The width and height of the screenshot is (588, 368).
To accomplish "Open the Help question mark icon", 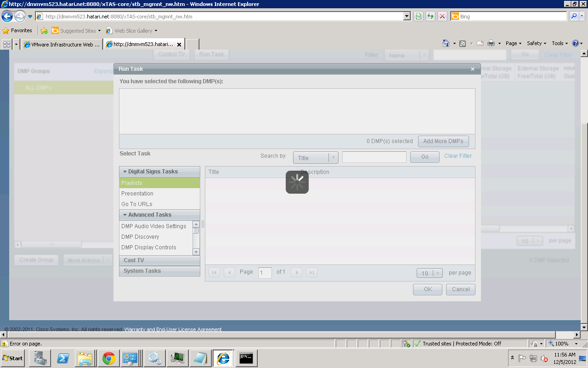I will (x=576, y=43).
